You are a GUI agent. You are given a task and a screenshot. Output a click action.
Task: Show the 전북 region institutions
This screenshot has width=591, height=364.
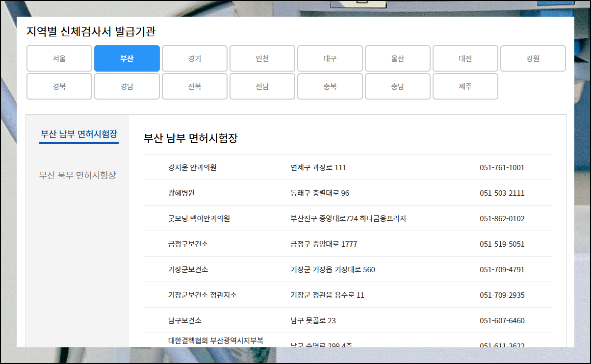click(195, 86)
